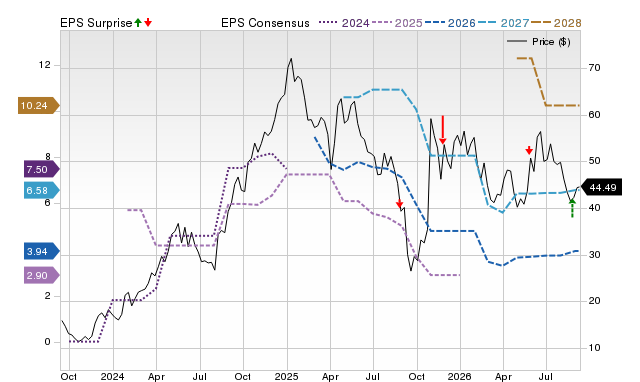The image size is (640, 382).
Task: Click the green up arrow in EPS Surprise legend
Action: tap(138, 23)
